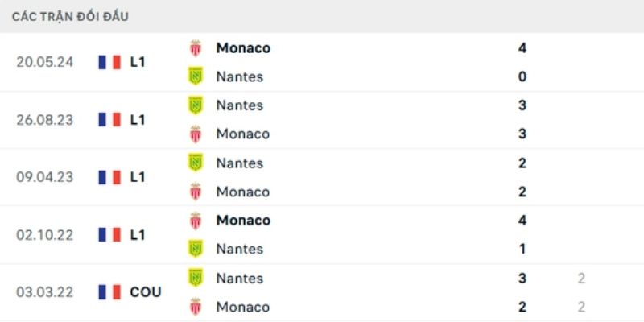Click the French flag beside the 20.05.24 match
This screenshot has height=322, width=644.
(x=109, y=62)
